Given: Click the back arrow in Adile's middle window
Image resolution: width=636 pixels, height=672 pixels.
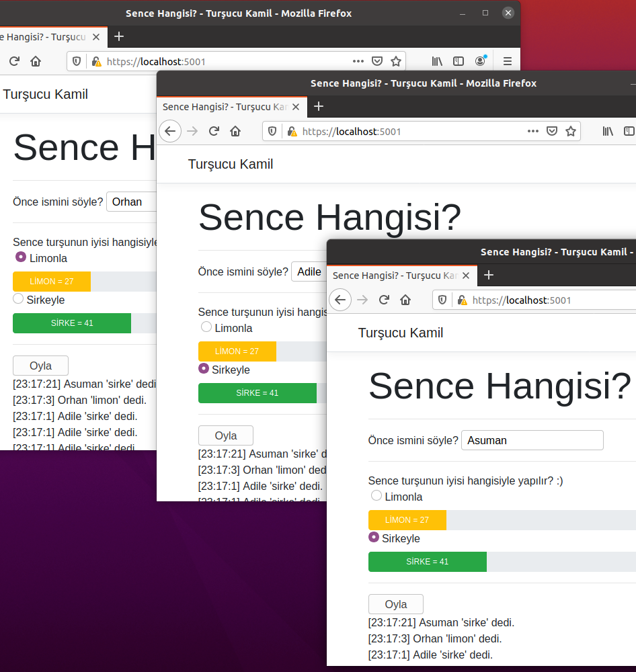Looking at the screenshot, I should (x=170, y=131).
